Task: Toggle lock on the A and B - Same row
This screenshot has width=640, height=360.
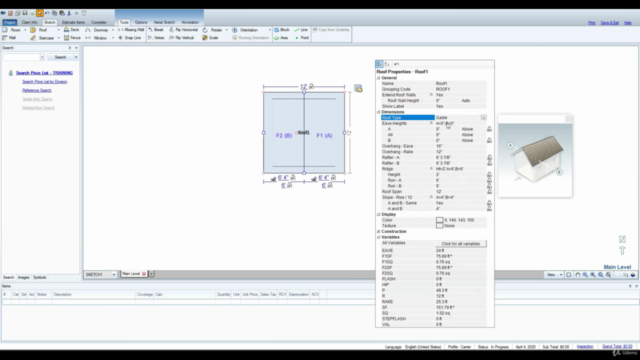Action: tap(489, 203)
